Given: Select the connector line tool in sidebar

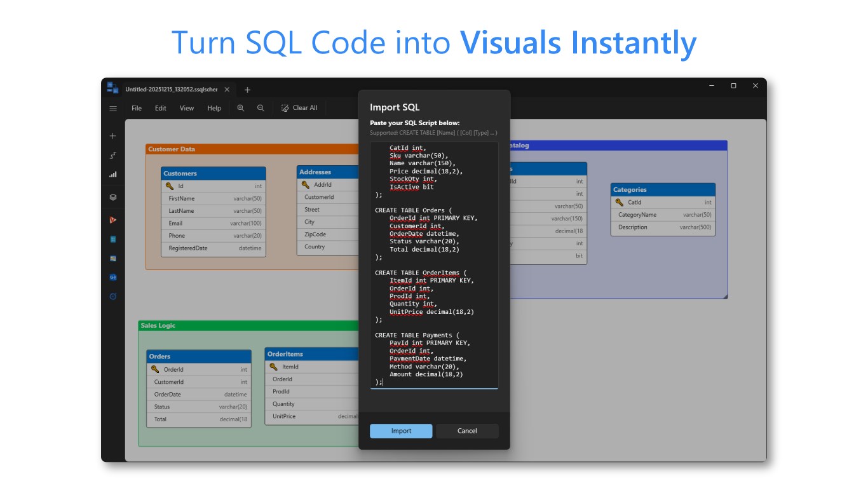Looking at the screenshot, I should point(113,155).
